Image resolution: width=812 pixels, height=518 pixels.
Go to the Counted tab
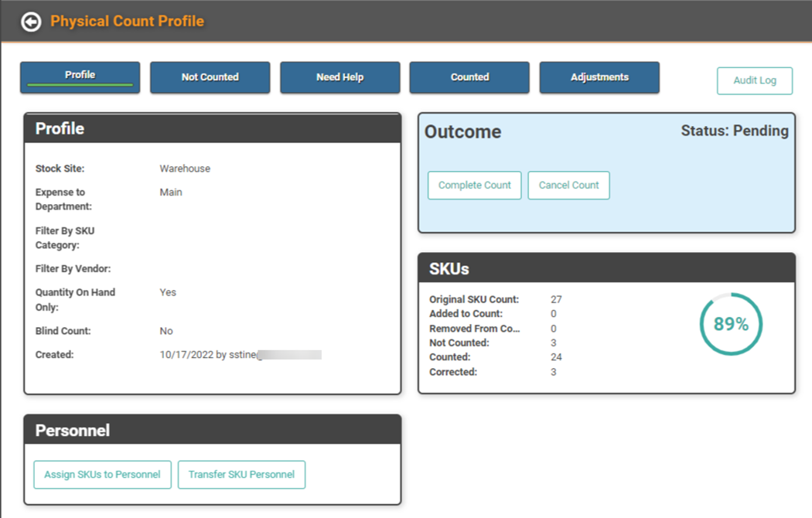(469, 77)
